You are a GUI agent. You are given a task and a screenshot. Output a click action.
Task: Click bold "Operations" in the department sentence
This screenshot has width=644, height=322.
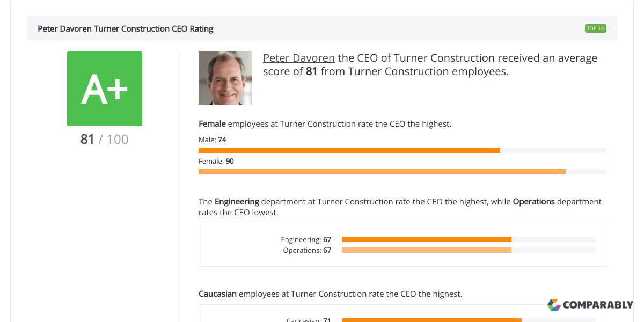click(533, 202)
